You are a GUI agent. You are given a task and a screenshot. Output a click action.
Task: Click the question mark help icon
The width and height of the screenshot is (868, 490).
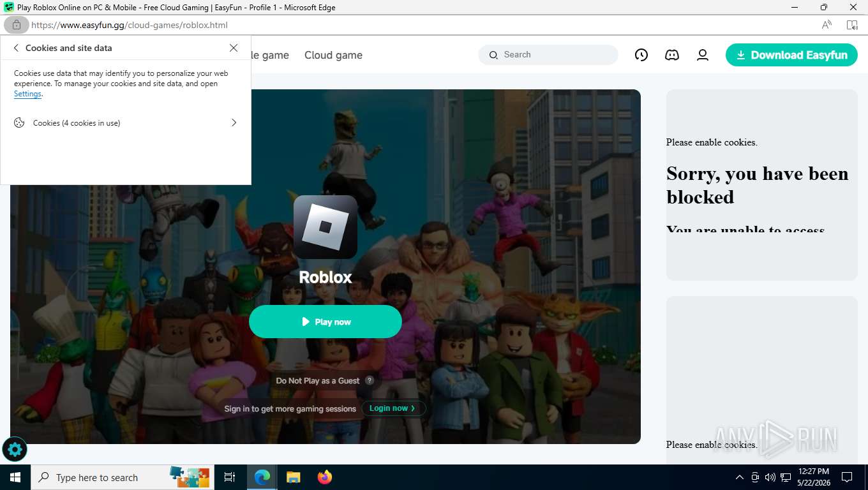370,380
